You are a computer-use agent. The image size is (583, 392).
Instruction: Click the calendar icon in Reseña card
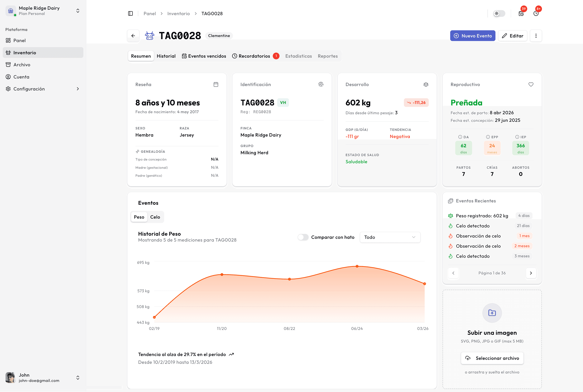(216, 85)
